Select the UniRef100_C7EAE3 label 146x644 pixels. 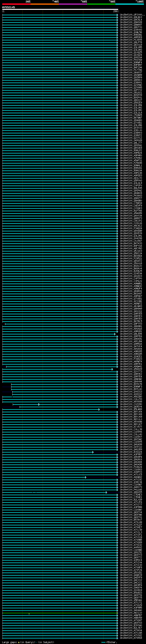click(x=131, y=495)
